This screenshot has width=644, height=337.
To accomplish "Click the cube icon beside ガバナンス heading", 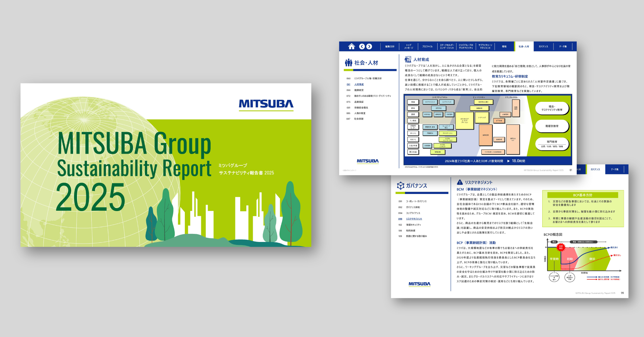I will 400,186.
